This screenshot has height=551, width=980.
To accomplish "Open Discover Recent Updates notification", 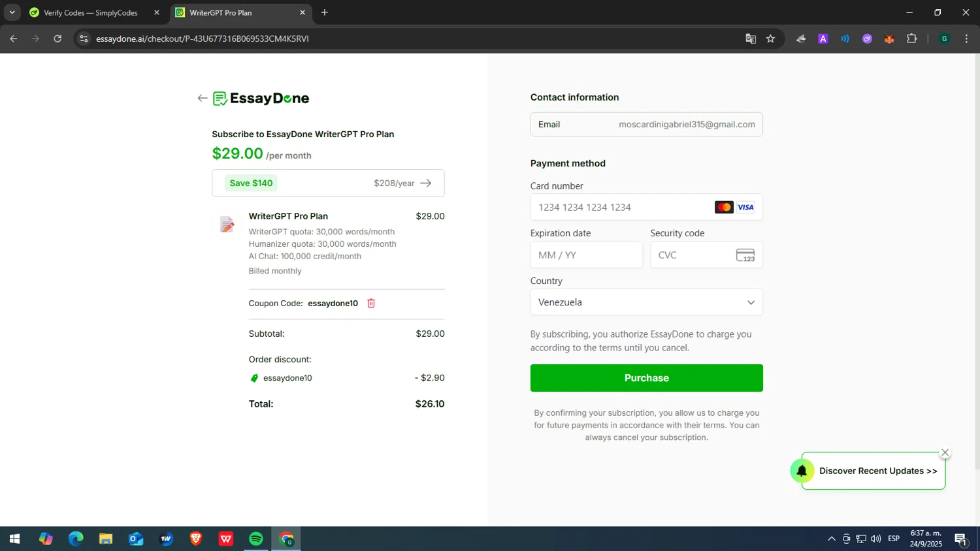I will point(878,471).
